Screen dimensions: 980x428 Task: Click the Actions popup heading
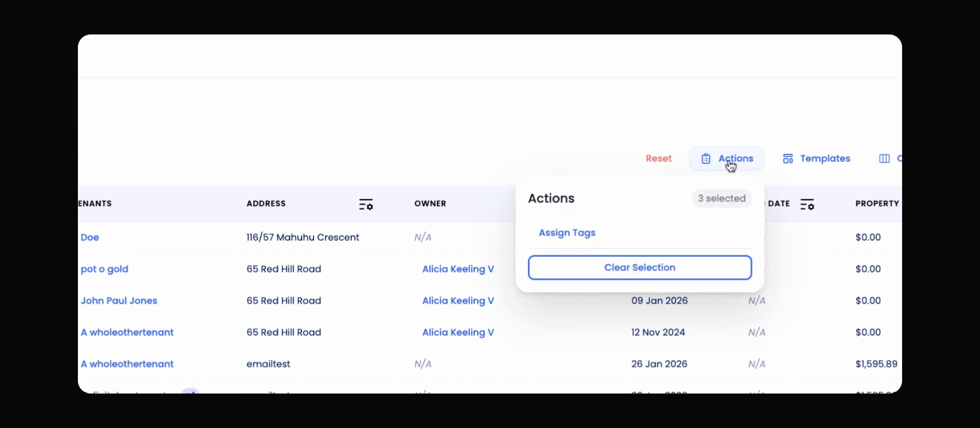(551, 199)
